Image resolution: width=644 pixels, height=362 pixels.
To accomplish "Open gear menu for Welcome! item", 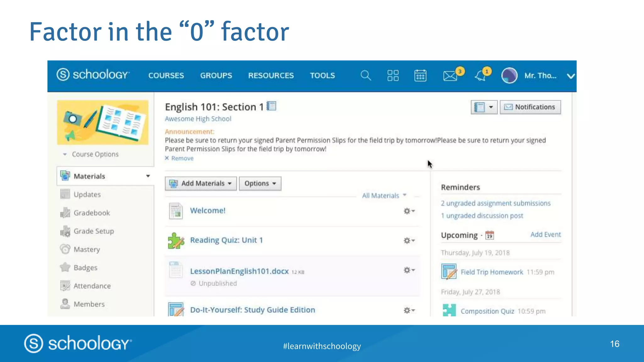I will point(409,211).
